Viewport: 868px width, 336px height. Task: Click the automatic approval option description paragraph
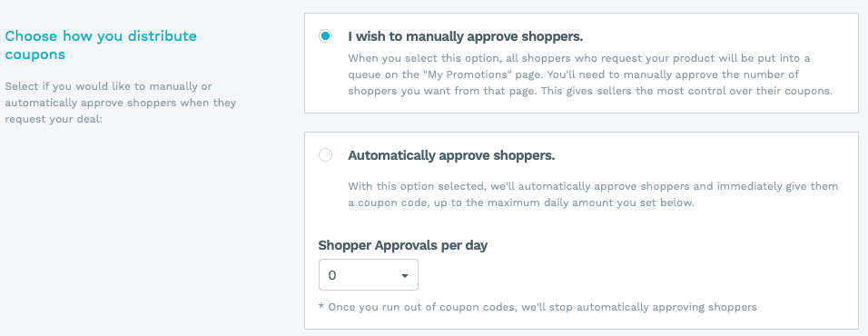(x=593, y=194)
